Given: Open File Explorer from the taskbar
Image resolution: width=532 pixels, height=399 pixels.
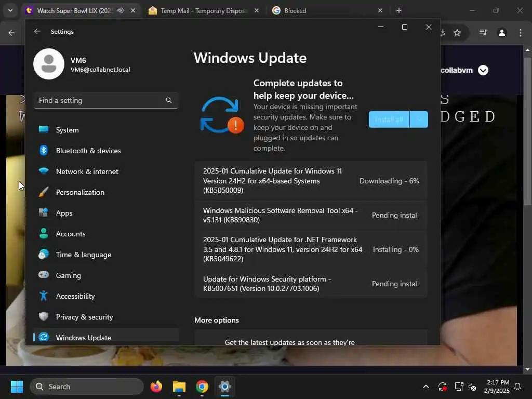Looking at the screenshot, I should (179, 387).
